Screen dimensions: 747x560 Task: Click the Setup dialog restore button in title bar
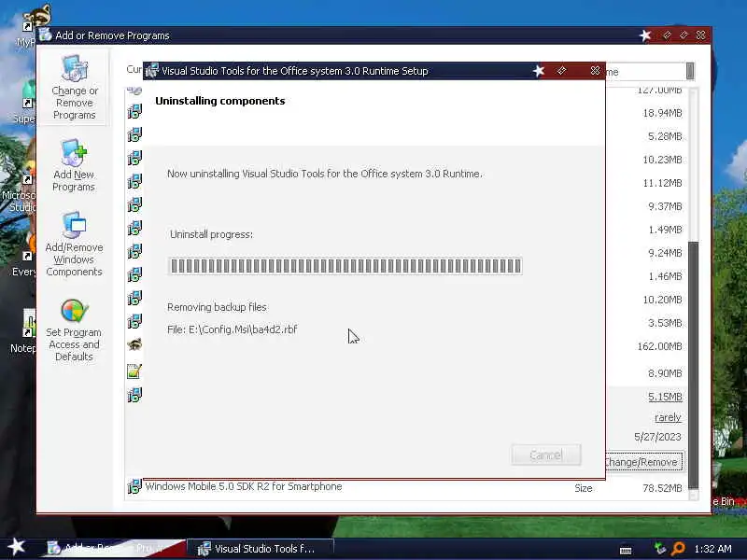pyautogui.click(x=561, y=71)
